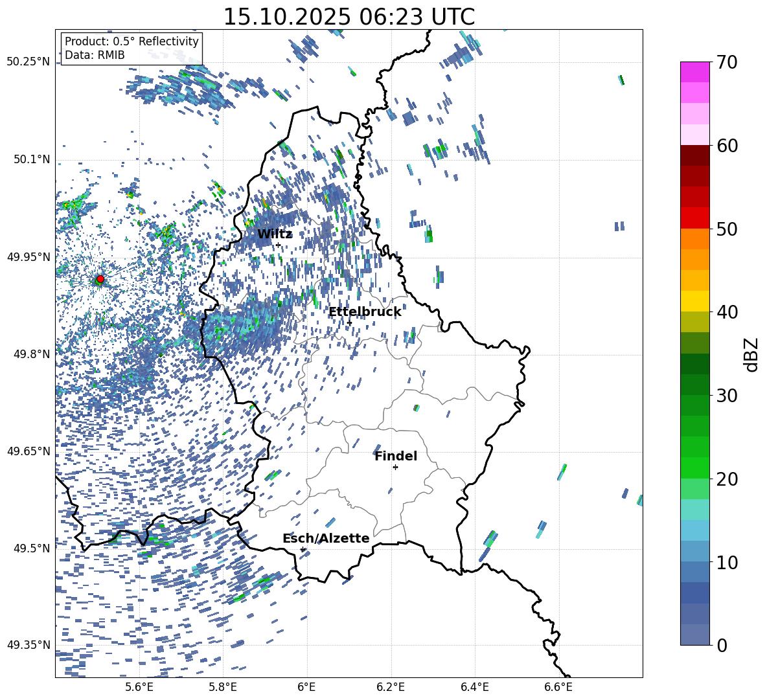Click the 5.6°E longitude label

[139, 687]
